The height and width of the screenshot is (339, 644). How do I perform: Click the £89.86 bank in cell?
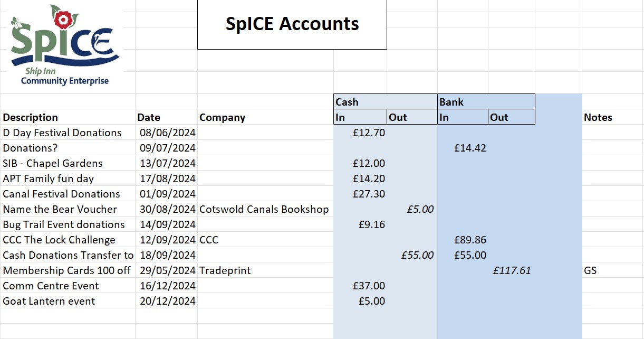(x=470, y=240)
